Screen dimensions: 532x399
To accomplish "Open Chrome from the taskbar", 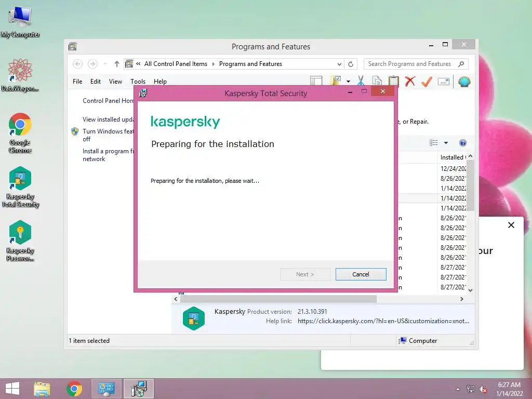I will pos(74,389).
